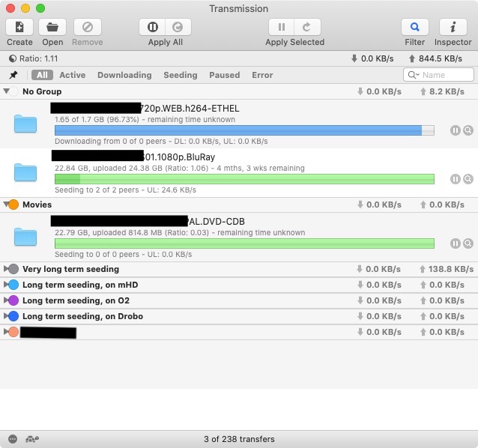Open the search field magnifier dropdown

[414, 75]
